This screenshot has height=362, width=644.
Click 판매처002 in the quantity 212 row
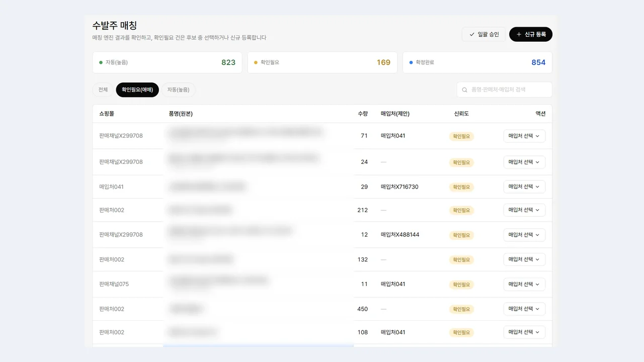pos(112,210)
